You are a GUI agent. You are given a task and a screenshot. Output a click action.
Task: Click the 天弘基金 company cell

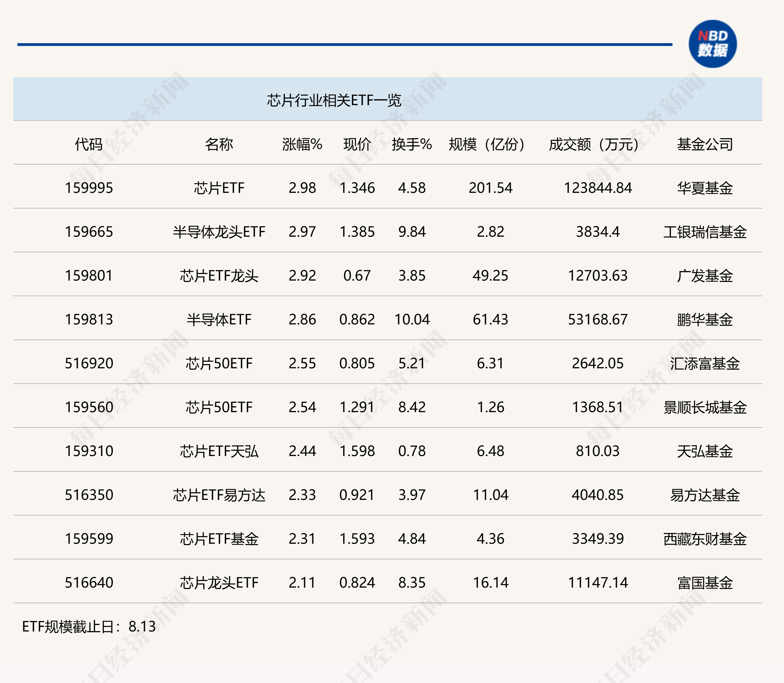[x=705, y=451]
